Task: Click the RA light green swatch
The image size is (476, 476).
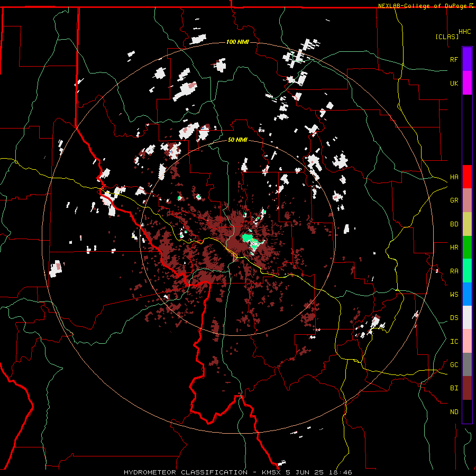Action: [467, 271]
